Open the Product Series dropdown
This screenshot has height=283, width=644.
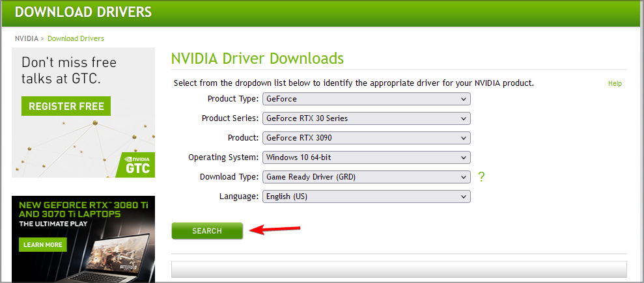(367, 118)
